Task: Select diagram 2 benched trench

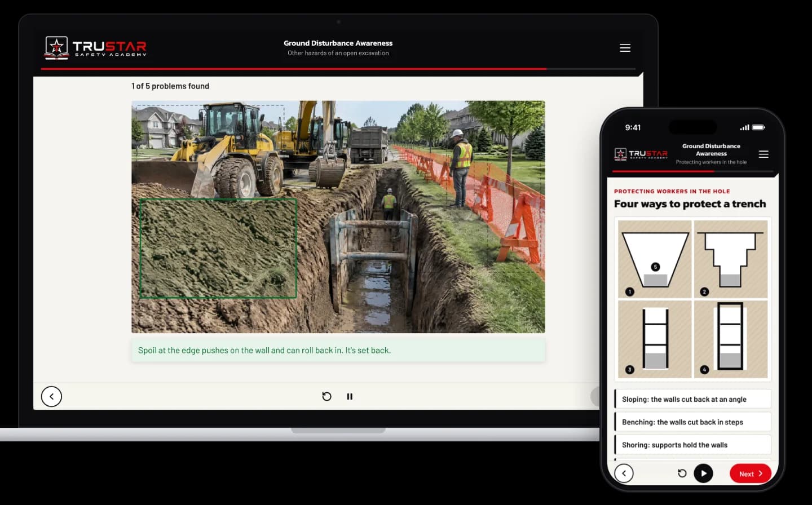Action: (731, 259)
